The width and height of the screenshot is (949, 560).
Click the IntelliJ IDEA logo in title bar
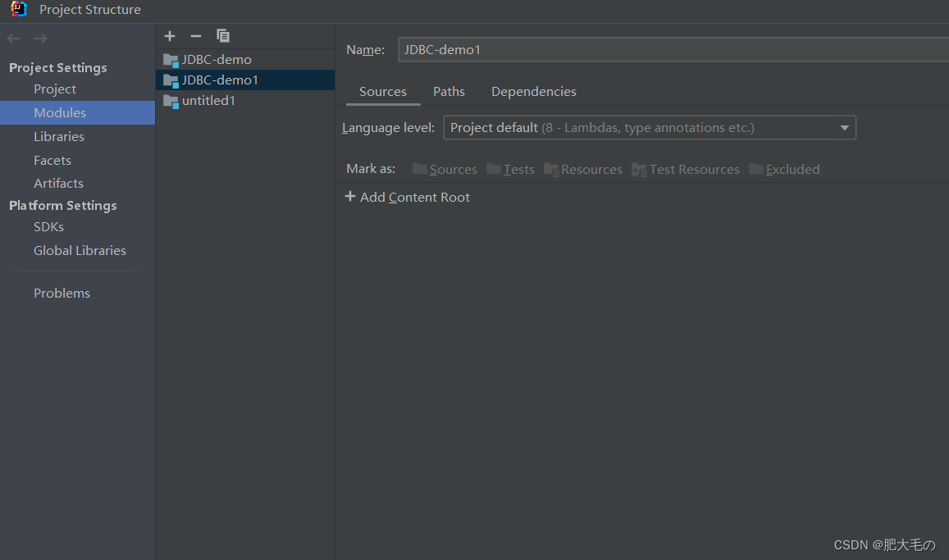click(x=19, y=9)
